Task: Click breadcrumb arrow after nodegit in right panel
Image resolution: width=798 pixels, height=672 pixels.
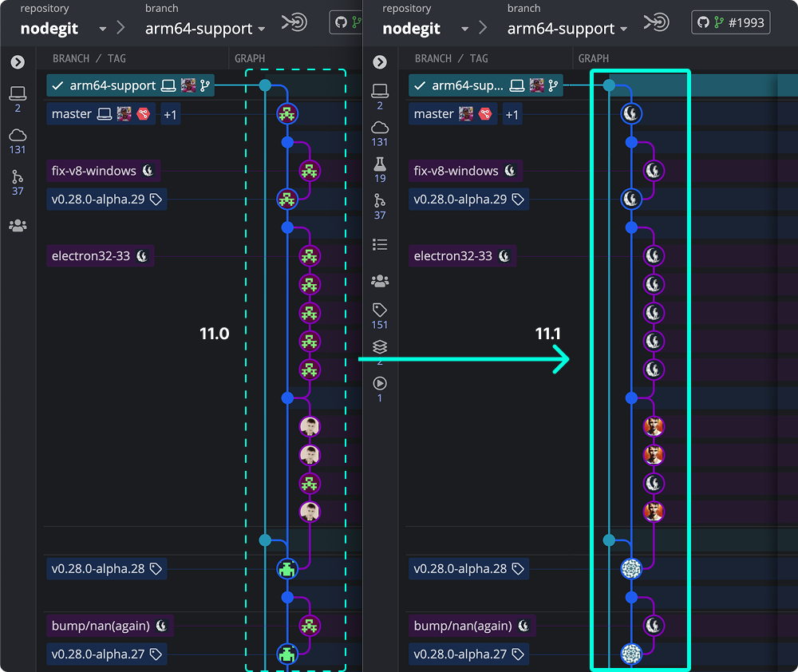Action: (483, 27)
